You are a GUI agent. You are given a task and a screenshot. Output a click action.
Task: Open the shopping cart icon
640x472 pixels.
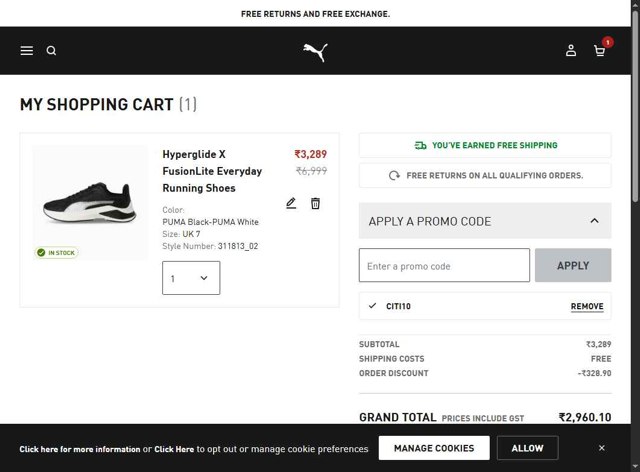pos(600,51)
